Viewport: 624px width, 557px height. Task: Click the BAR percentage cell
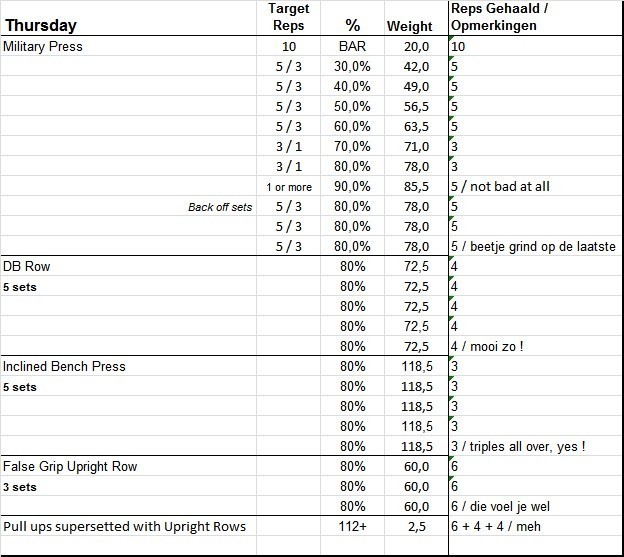coord(352,46)
